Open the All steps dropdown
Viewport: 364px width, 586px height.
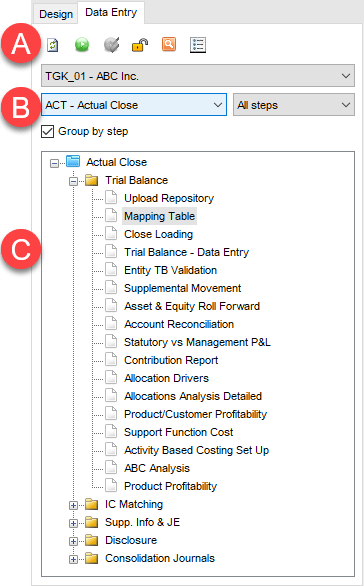point(294,105)
